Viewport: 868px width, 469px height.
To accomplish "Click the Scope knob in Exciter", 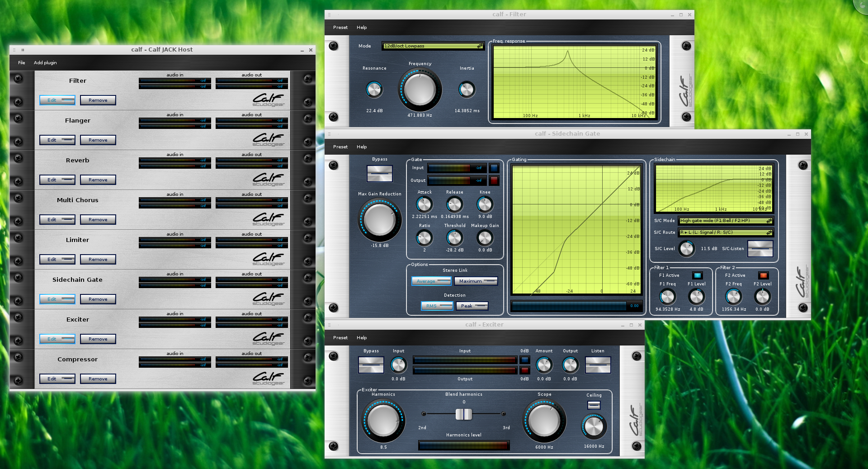I will [x=544, y=421].
